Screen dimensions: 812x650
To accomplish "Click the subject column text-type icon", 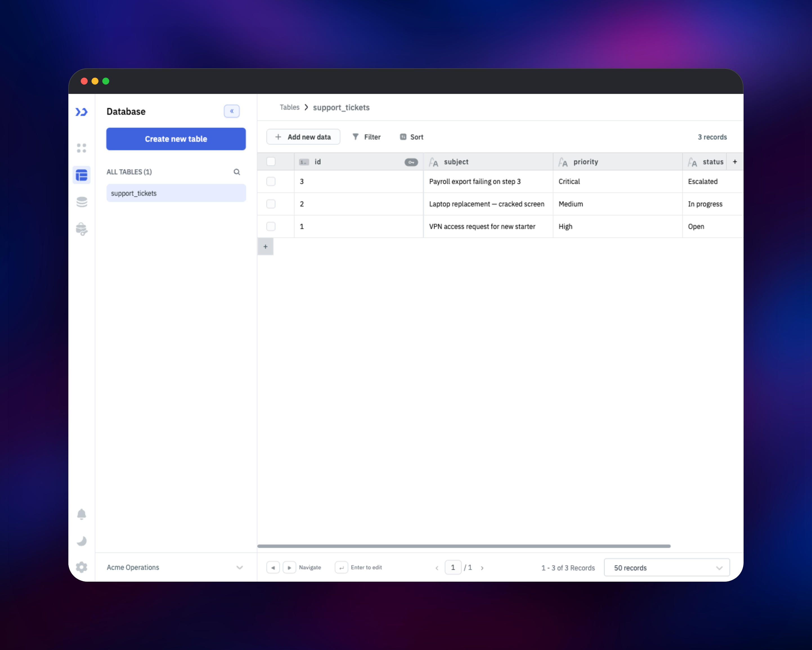I will tap(434, 162).
